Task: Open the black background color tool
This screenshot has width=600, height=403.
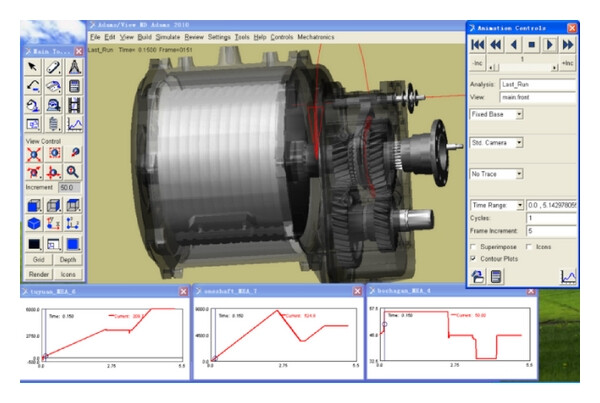Action: pyautogui.click(x=34, y=244)
